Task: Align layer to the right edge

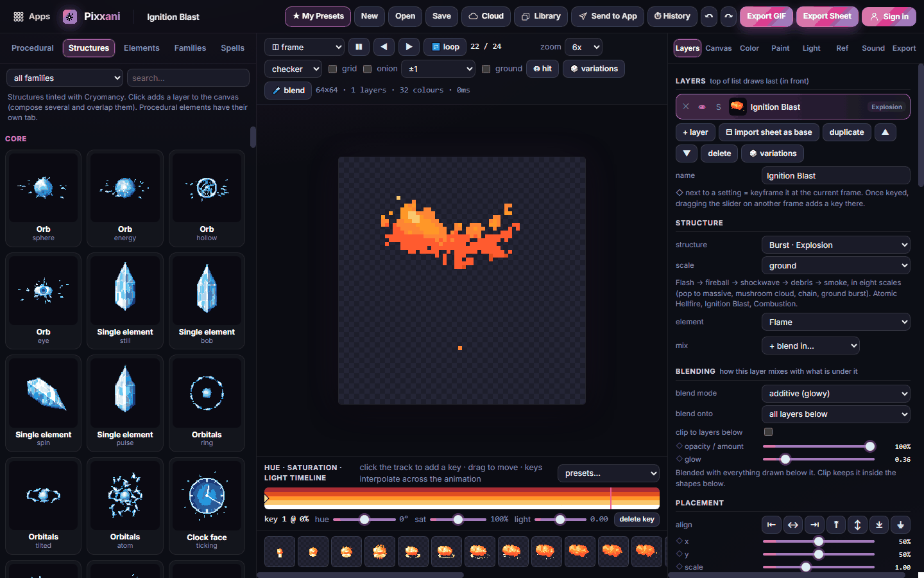Action: [814, 525]
